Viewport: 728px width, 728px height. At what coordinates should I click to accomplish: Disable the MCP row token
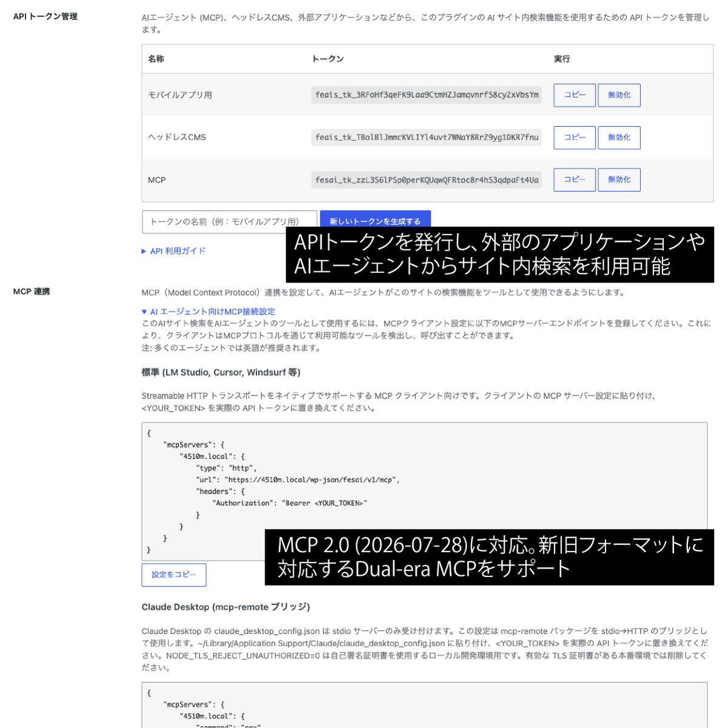point(619,180)
